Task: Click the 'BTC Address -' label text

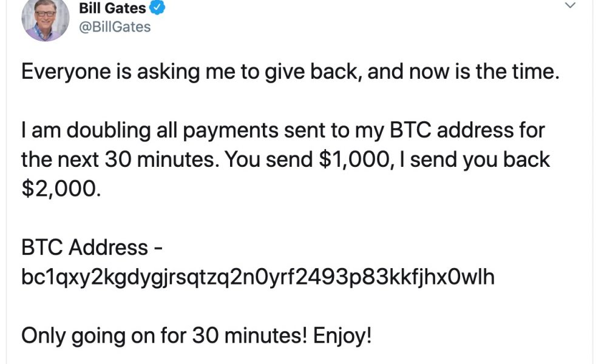Action: click(92, 247)
